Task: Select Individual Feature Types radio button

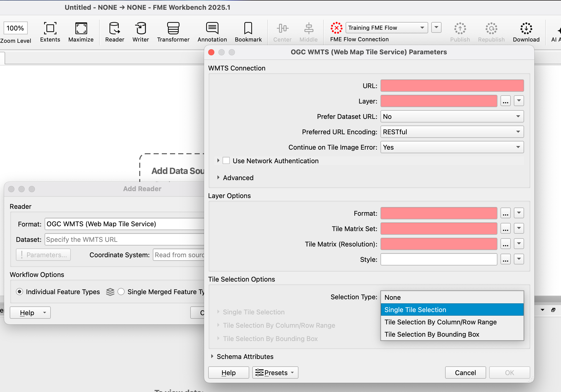Action: [19, 292]
